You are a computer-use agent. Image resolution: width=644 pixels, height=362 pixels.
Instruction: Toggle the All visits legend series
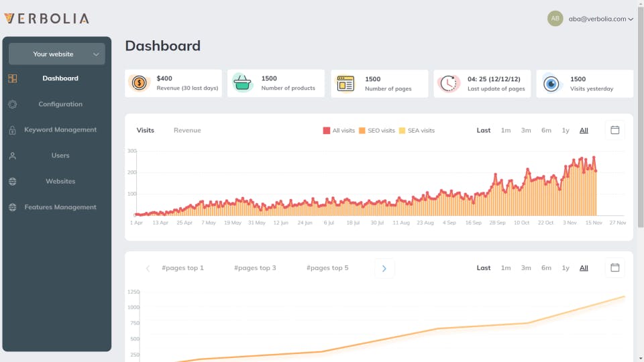pos(339,131)
